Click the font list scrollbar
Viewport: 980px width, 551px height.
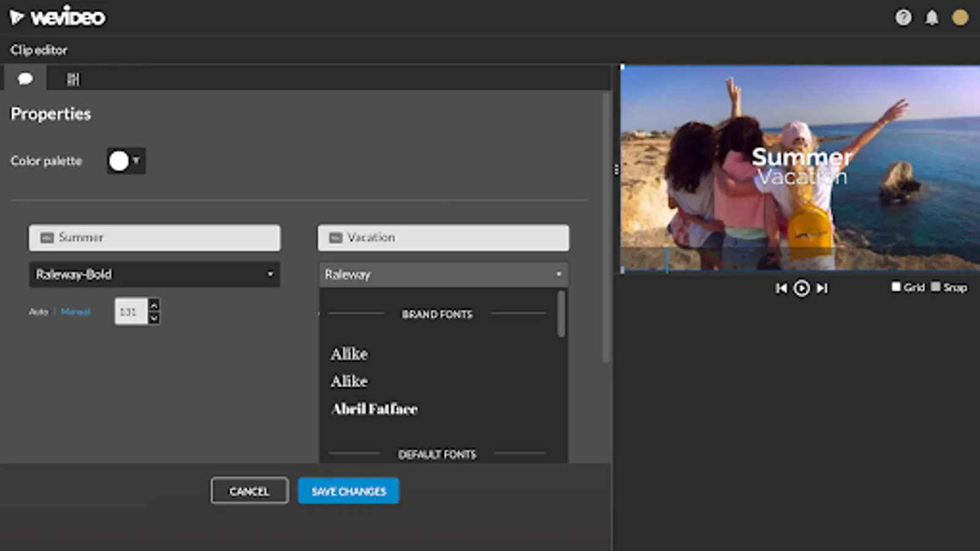(561, 313)
